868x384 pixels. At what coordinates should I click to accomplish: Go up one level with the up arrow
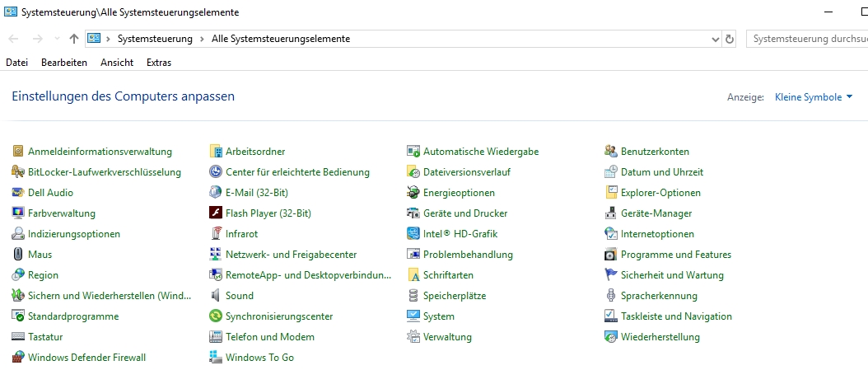tap(74, 39)
